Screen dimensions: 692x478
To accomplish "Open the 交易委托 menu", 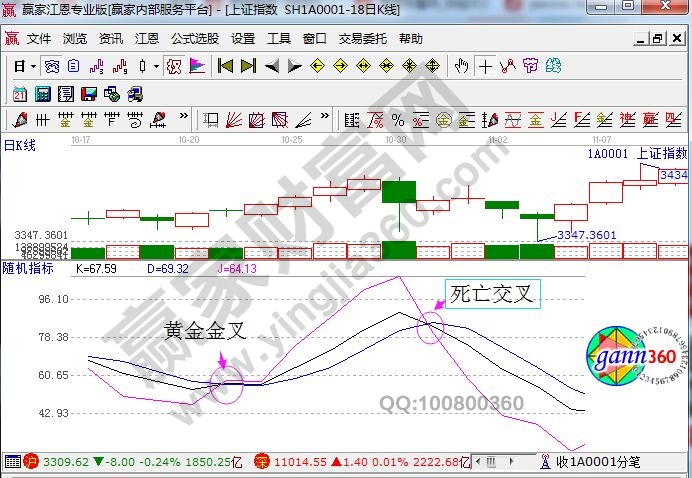I will click(362, 39).
